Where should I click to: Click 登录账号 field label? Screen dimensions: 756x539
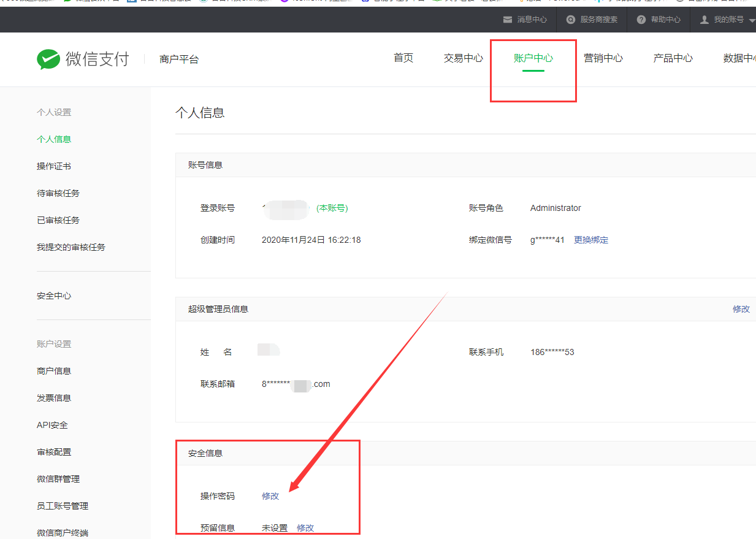click(x=218, y=208)
